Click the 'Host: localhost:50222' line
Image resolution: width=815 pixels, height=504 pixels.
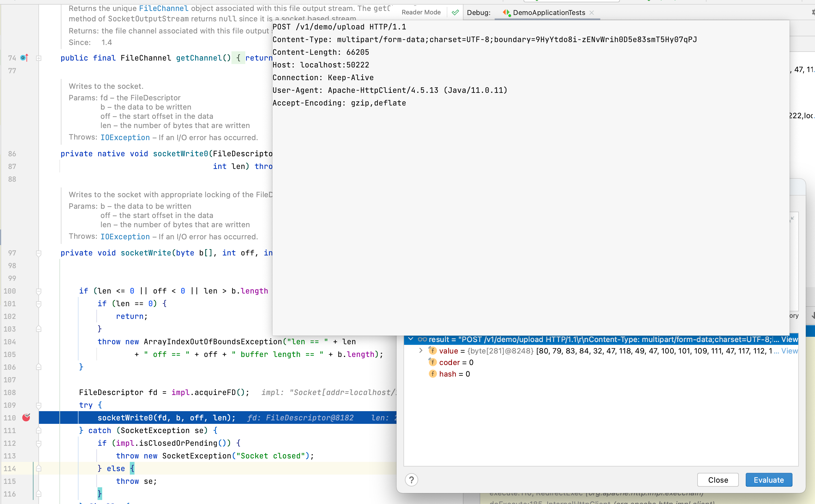(321, 65)
